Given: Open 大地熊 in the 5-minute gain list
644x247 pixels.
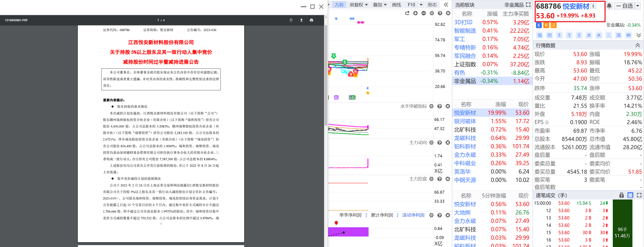Looking at the screenshot, I should [462, 213].
